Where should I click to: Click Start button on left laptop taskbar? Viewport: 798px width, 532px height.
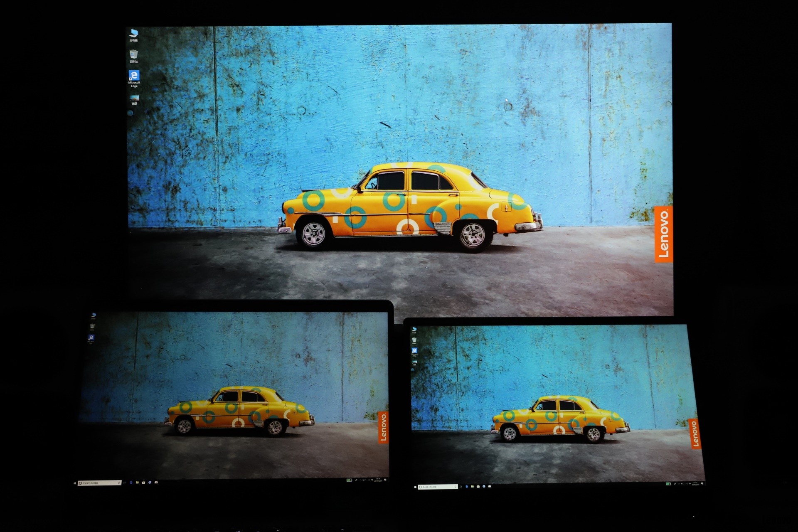point(75,483)
